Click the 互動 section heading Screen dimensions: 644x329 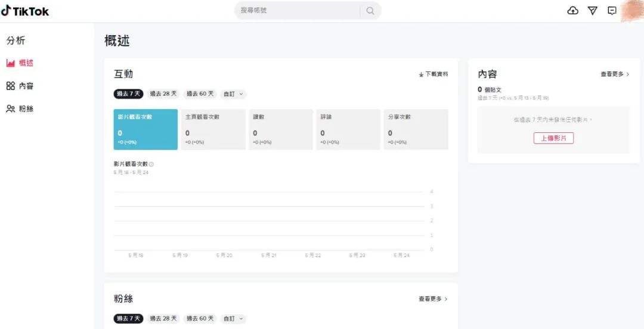(x=123, y=74)
